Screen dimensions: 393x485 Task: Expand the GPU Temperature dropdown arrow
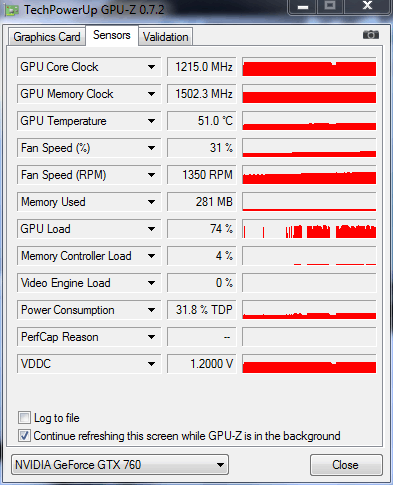pos(151,121)
